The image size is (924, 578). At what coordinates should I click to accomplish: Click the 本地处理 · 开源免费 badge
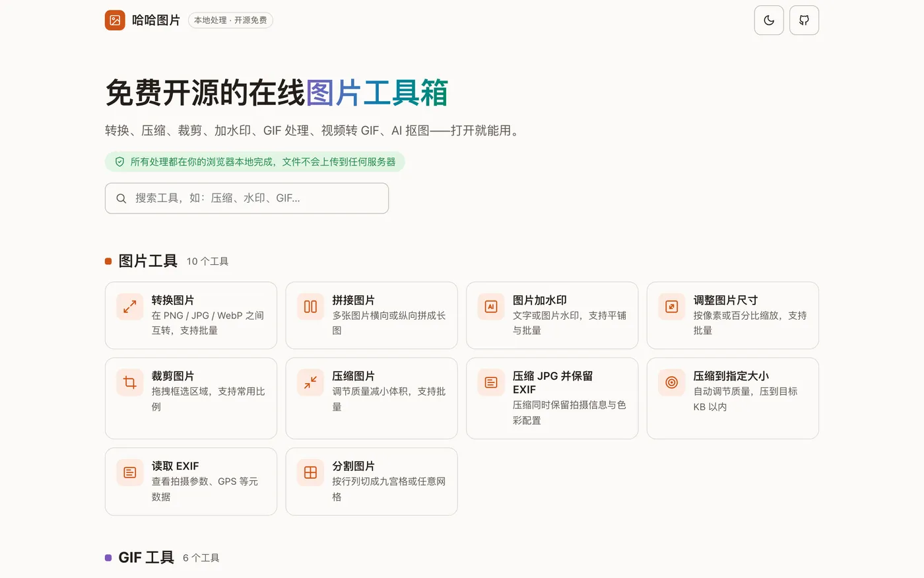pos(230,20)
